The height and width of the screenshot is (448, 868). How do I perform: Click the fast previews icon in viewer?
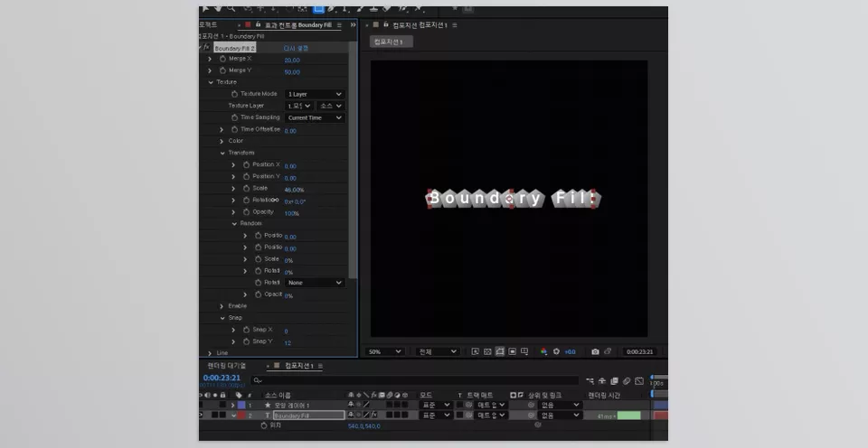point(475,351)
